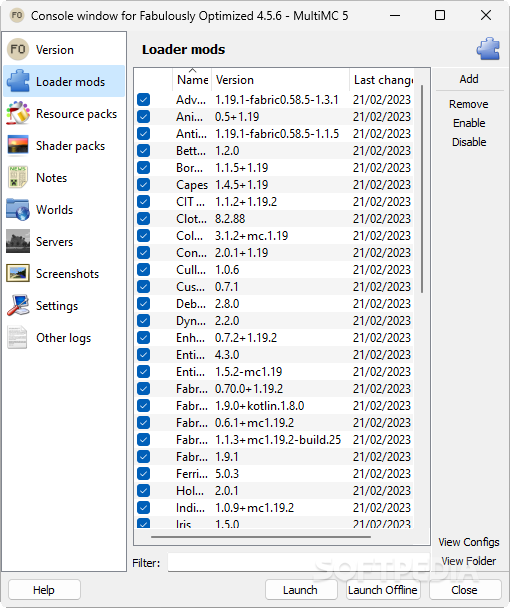The width and height of the screenshot is (510, 608).
Task: Select the version 1.9.0+kotlin.1.8.0
Action: (x=259, y=406)
